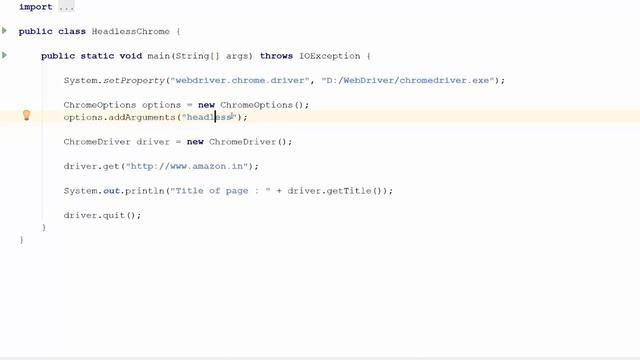Click the driver.get method call

click(91, 166)
